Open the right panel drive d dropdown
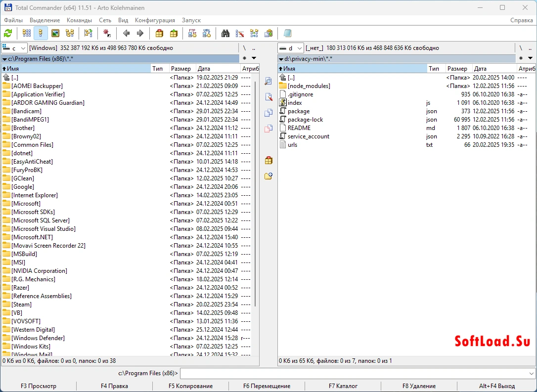 click(x=291, y=48)
